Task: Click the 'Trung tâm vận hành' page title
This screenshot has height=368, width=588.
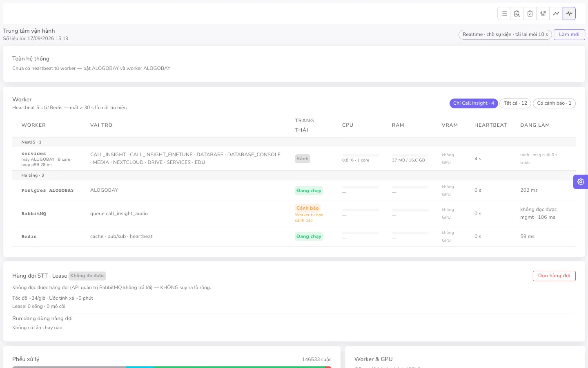Action: pos(29,31)
